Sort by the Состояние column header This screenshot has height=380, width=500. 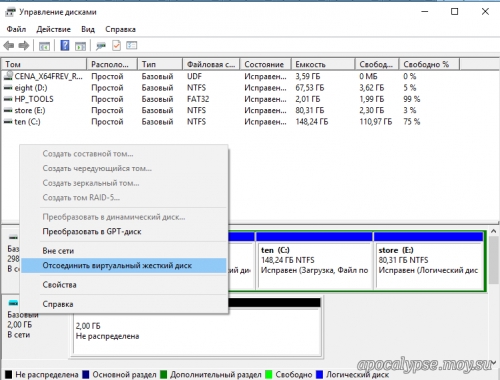click(266, 64)
